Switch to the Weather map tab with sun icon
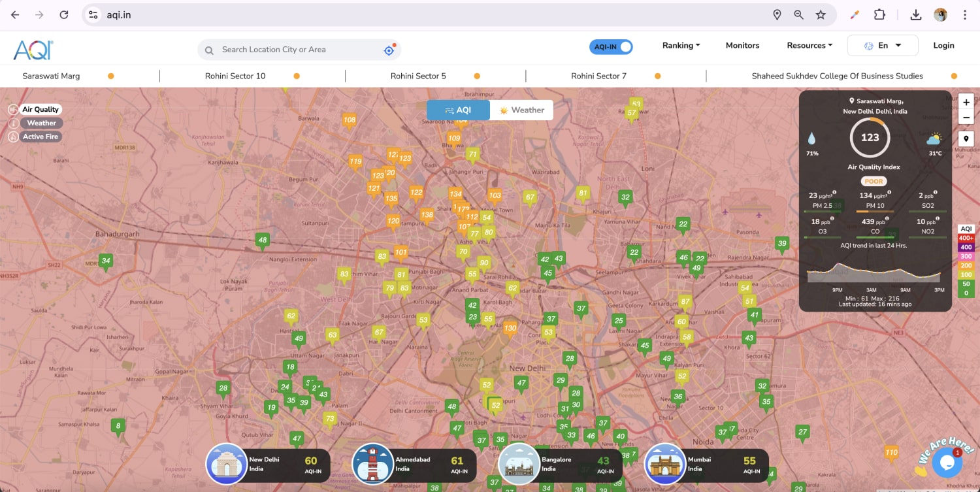Image resolution: width=980 pixels, height=492 pixels. (521, 110)
